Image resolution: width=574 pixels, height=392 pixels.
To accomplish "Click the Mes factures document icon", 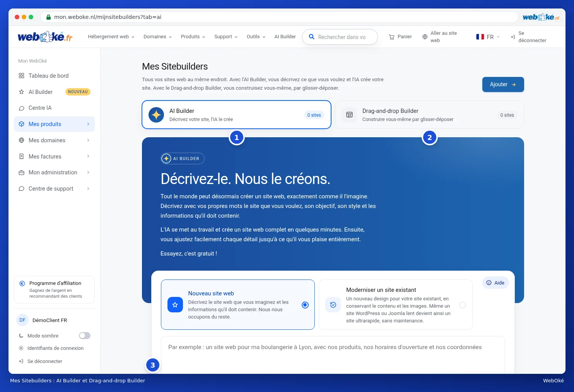I will pos(21,157).
